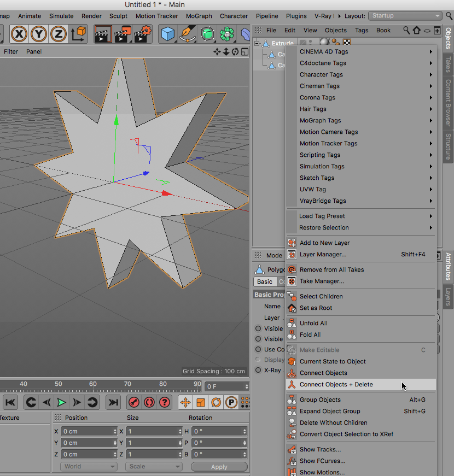Click Render to Picture Viewer icon

click(123, 34)
